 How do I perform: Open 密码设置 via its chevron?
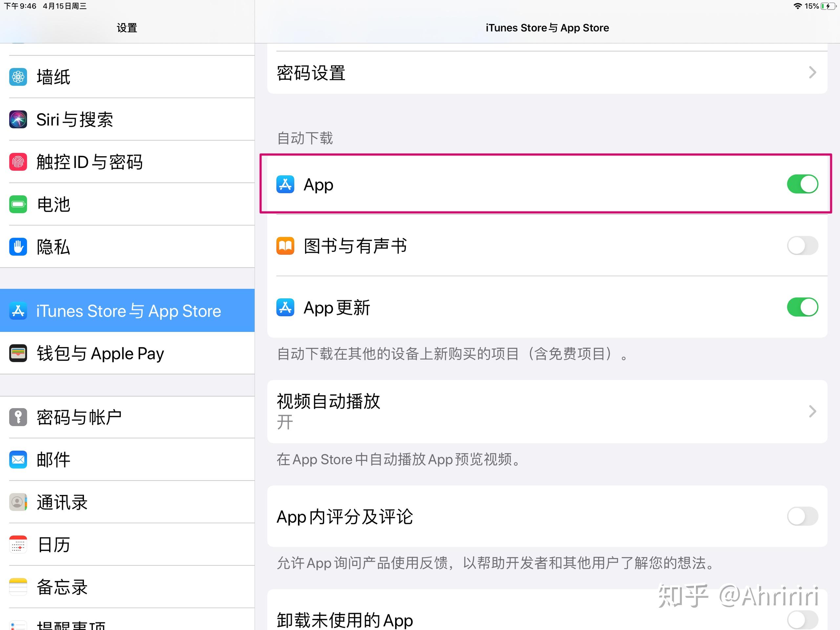pyautogui.click(x=813, y=73)
